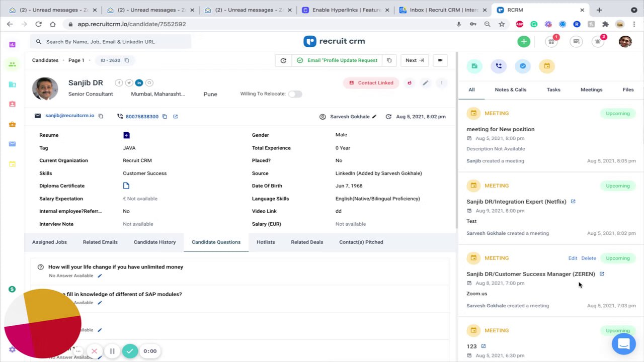The image size is (644, 362).
Task: Open Sanjib's LinkedIn profile icon
Action: click(139, 83)
